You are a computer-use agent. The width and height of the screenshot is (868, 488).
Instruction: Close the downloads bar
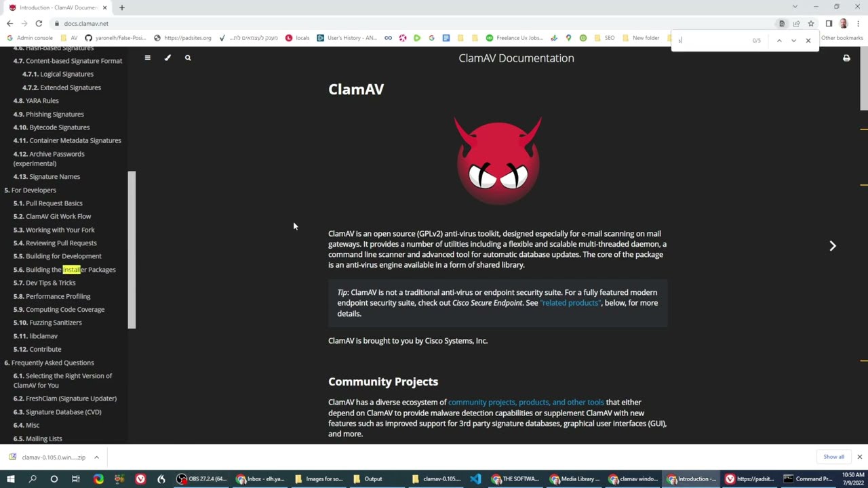coord(859,457)
